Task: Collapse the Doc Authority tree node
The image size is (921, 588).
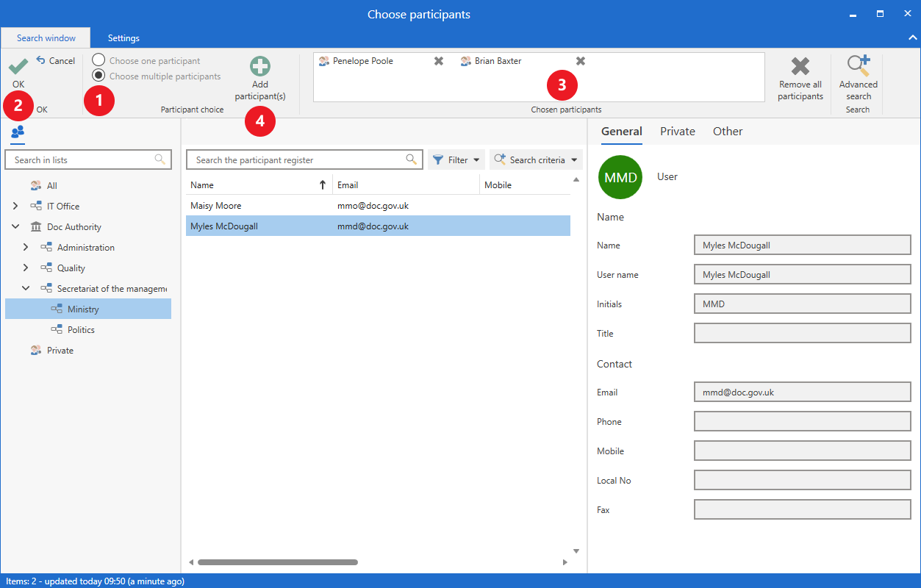Action: (15, 227)
